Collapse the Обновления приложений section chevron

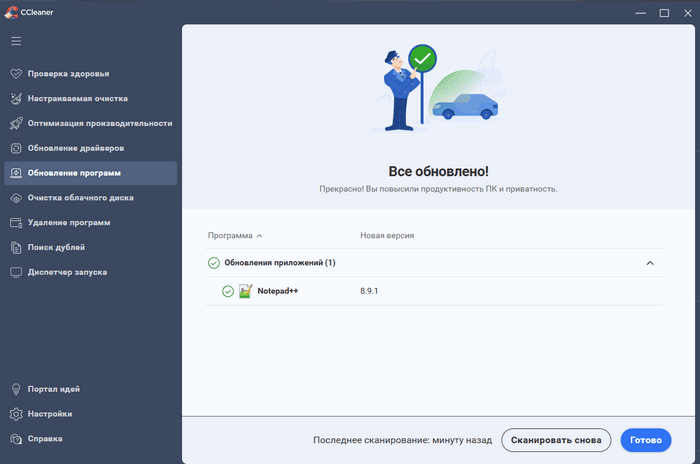point(650,263)
